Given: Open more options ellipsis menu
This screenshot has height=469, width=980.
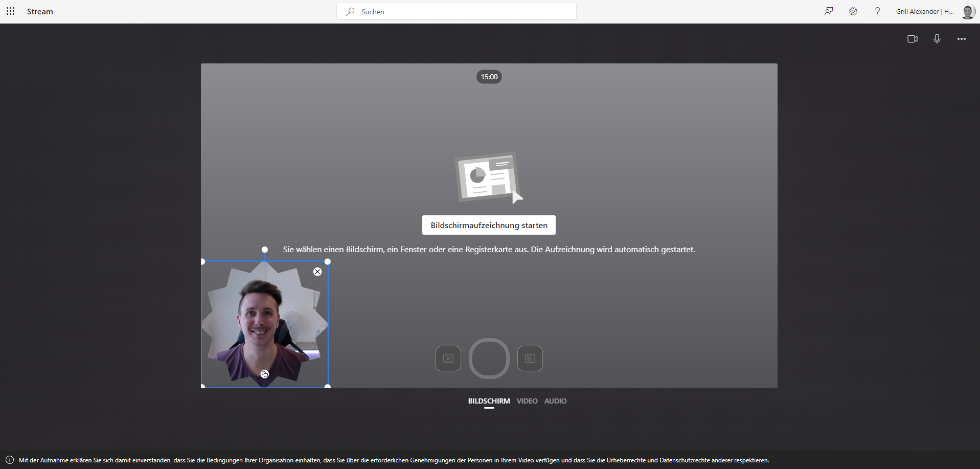Looking at the screenshot, I should coord(962,39).
